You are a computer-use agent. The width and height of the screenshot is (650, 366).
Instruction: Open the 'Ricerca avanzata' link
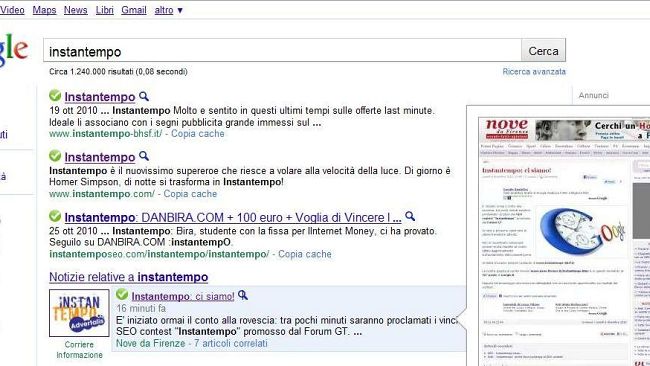[x=534, y=72]
